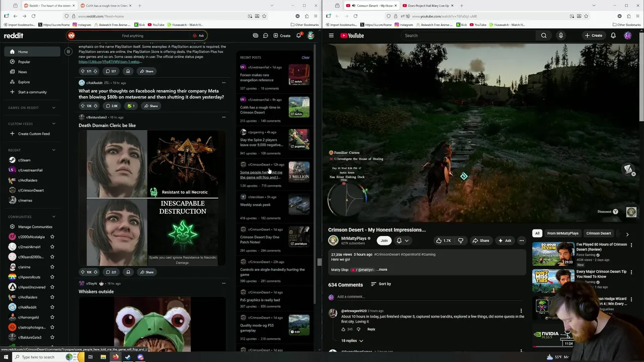Favorite r/anime with its star
Screen dimensions: 644x362
point(52,267)
